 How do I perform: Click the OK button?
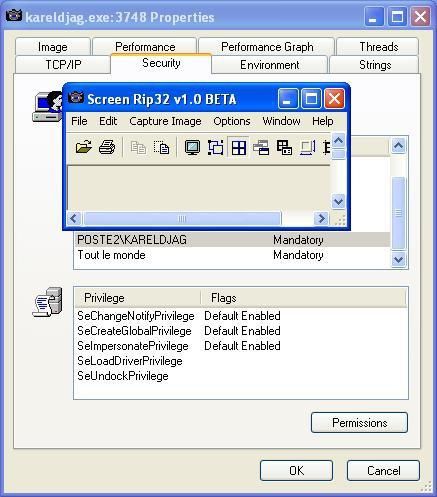pyautogui.click(x=296, y=471)
